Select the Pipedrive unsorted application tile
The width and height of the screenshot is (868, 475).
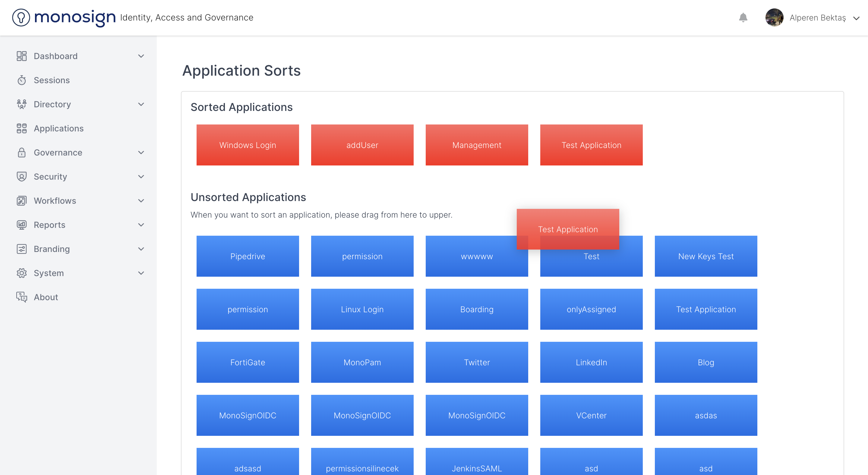(248, 256)
